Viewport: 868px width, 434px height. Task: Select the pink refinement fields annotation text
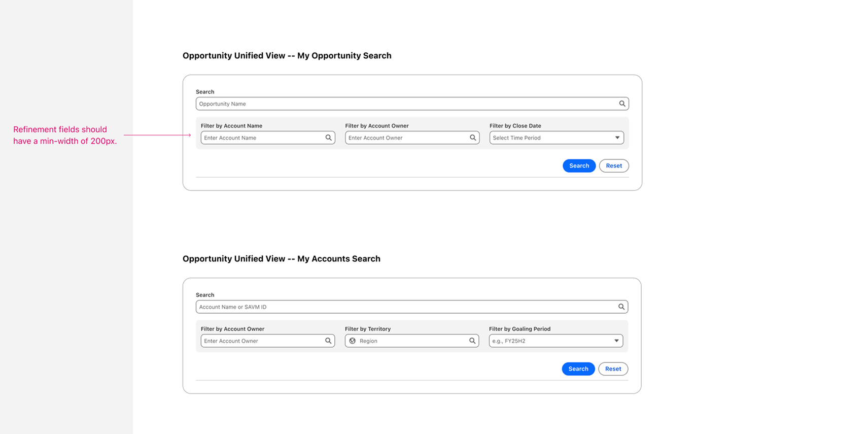tap(65, 135)
